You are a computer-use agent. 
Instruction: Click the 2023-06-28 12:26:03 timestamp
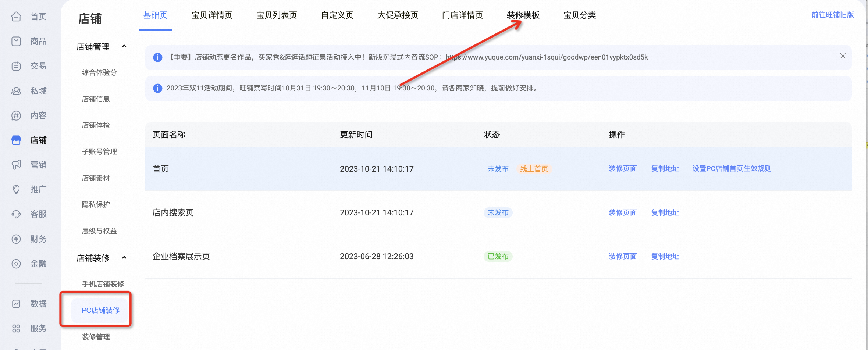tap(377, 256)
